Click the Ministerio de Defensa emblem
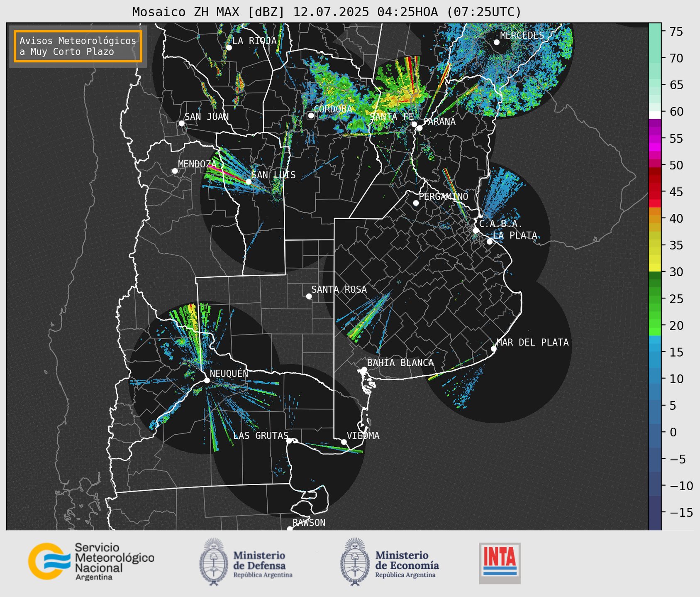700x597 pixels. click(x=214, y=562)
